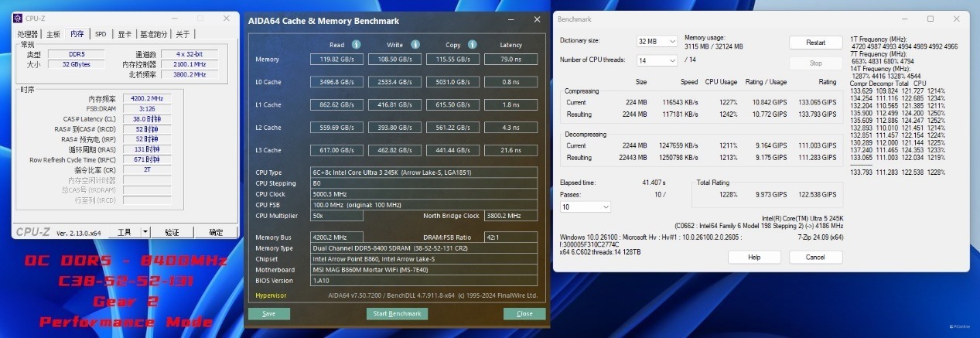Open the 主板 tab in CPU-Z
The height and width of the screenshot is (338, 980).
(x=53, y=34)
